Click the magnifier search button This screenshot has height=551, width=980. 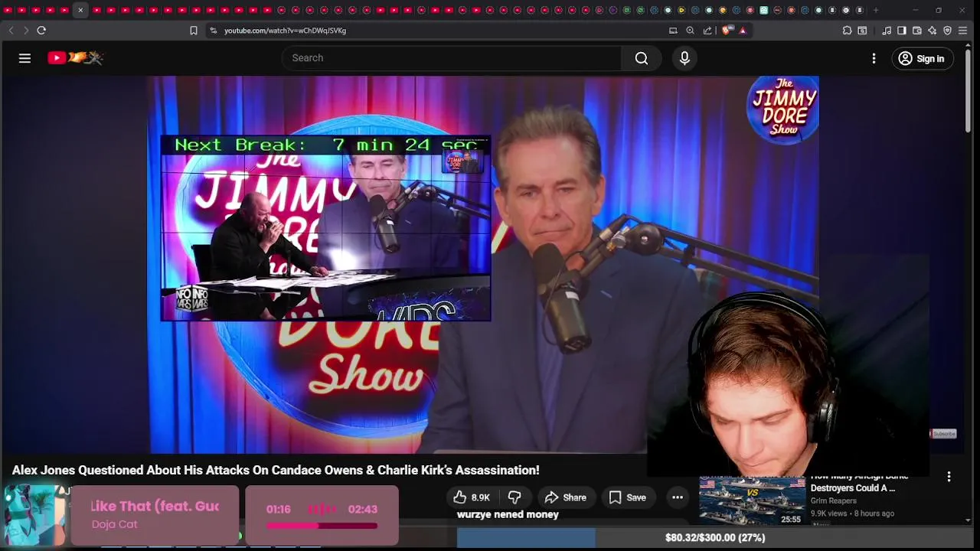point(642,58)
